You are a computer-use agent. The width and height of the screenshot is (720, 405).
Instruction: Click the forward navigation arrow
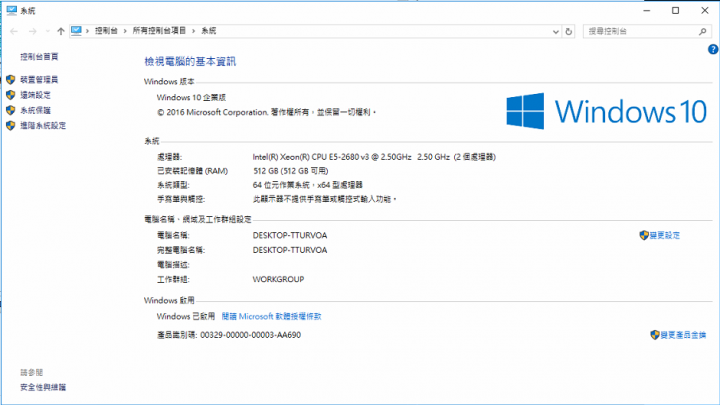[x=32, y=31]
